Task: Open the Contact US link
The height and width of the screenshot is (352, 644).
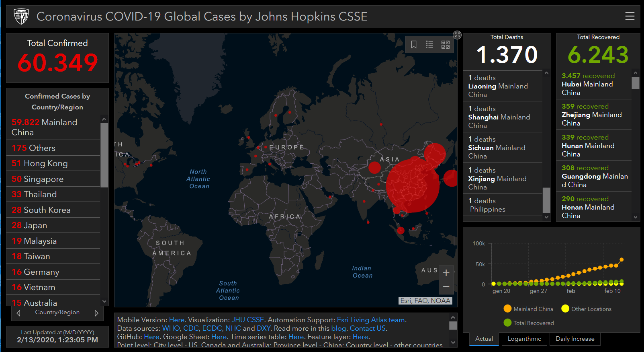Action: [x=368, y=328]
